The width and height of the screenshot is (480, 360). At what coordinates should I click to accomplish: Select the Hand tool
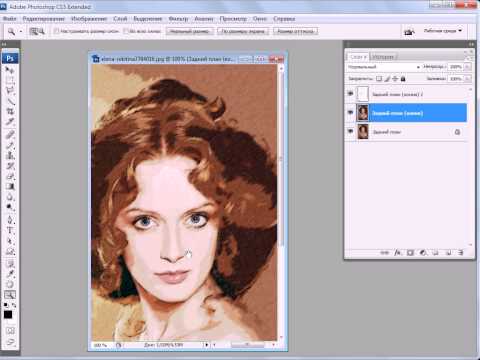[x=10, y=284]
